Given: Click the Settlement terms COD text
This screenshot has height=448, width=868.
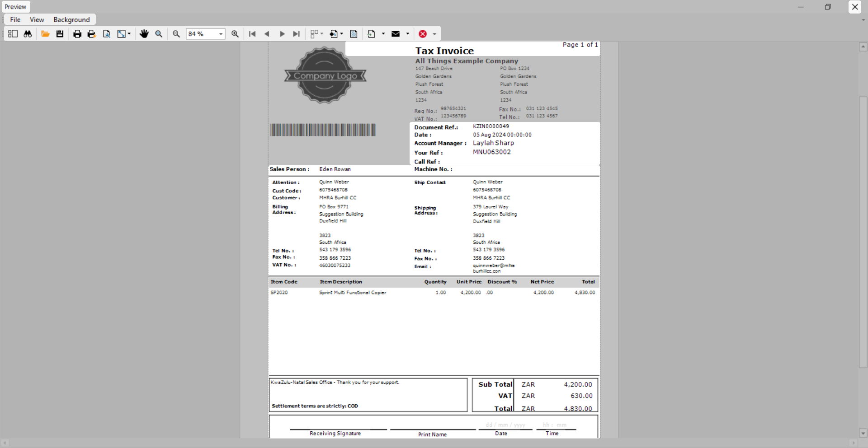Looking at the screenshot, I should tap(315, 406).
